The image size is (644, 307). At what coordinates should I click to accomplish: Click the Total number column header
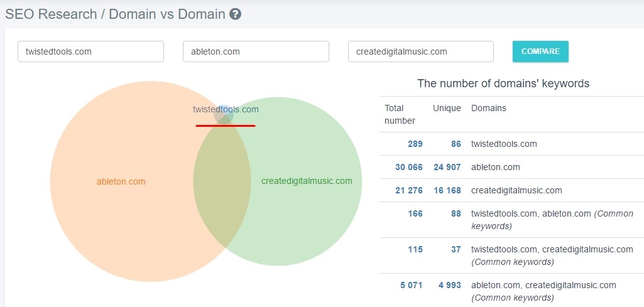pyautogui.click(x=400, y=114)
